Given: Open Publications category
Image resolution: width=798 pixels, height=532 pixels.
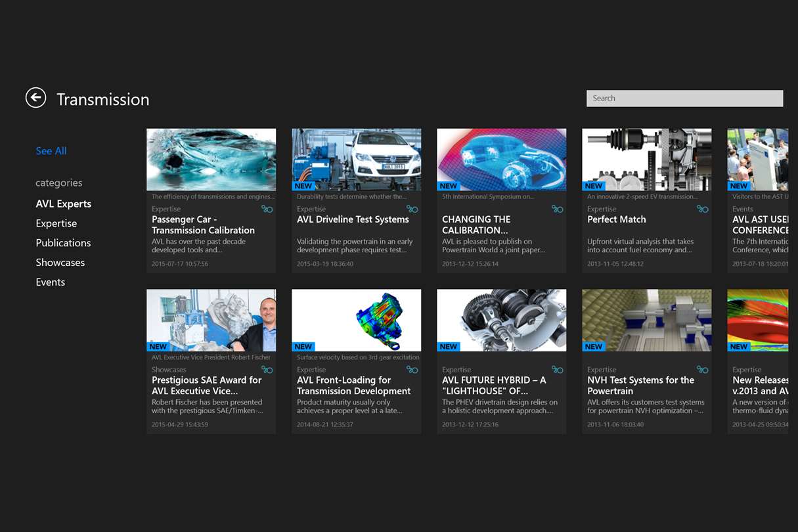Looking at the screenshot, I should 63,243.
